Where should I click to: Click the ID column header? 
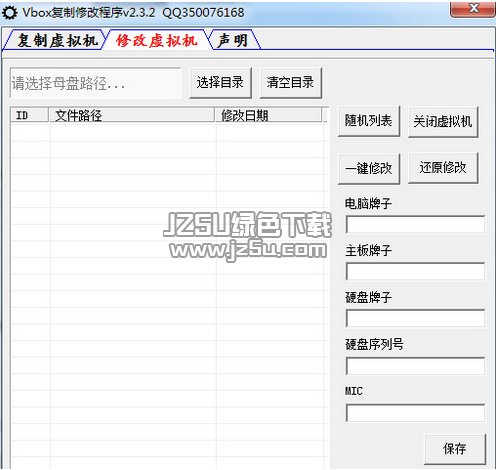(x=30, y=115)
